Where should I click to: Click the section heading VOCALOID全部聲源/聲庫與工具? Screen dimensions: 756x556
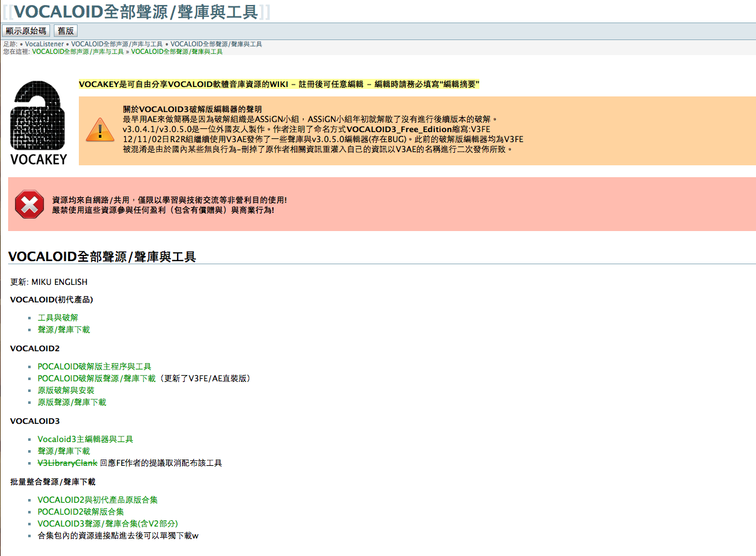tap(102, 257)
